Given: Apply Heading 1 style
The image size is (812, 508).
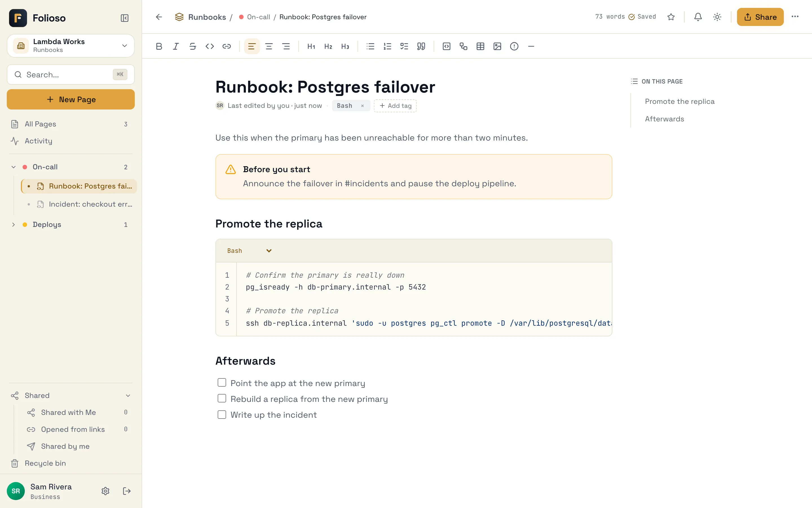Looking at the screenshot, I should [311, 46].
